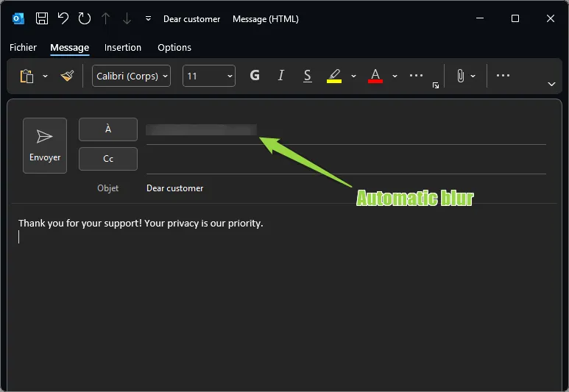Click the Cc button
Screen dimensions: 569x392
(108, 159)
